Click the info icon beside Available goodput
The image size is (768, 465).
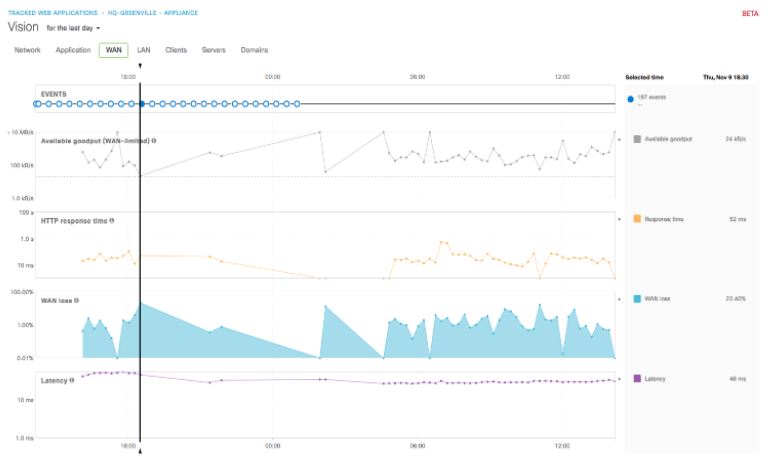[x=154, y=141]
